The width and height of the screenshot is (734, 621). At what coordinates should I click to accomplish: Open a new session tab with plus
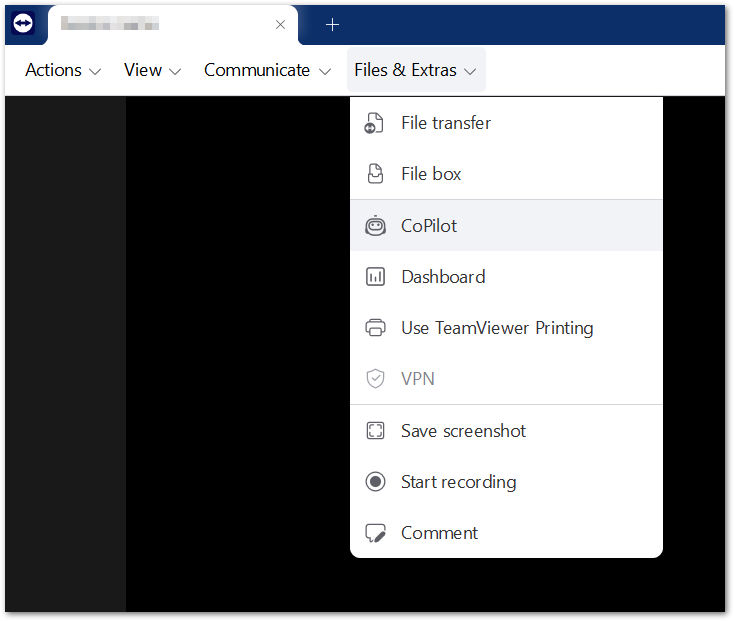(x=332, y=24)
